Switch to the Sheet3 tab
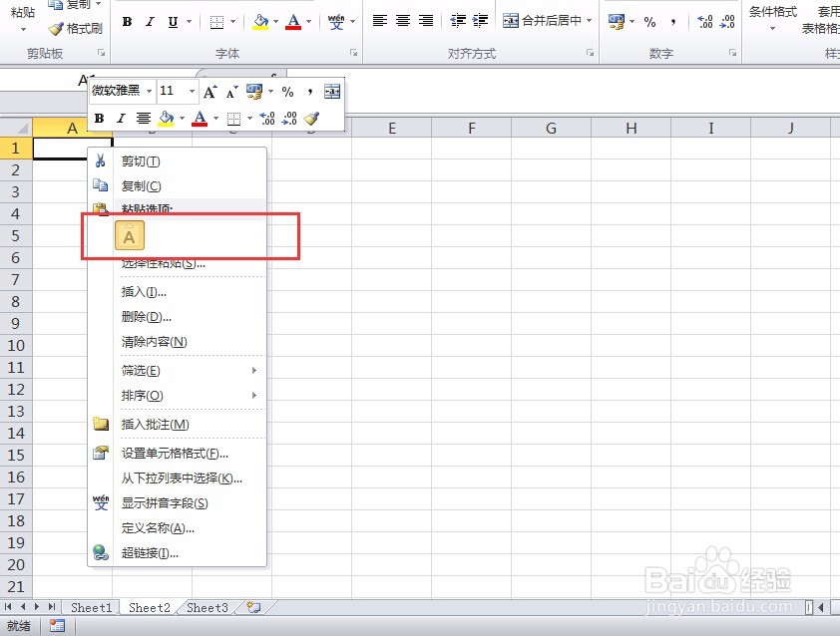840x636 pixels. [x=207, y=607]
